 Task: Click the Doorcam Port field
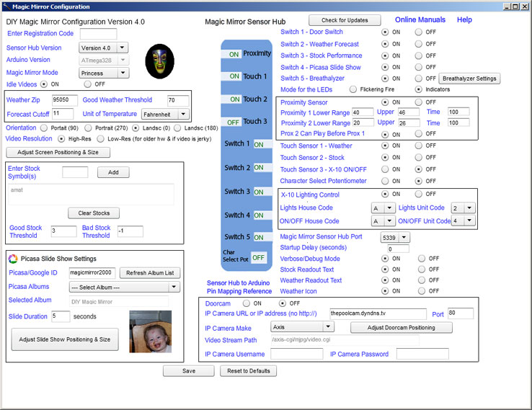(461, 313)
